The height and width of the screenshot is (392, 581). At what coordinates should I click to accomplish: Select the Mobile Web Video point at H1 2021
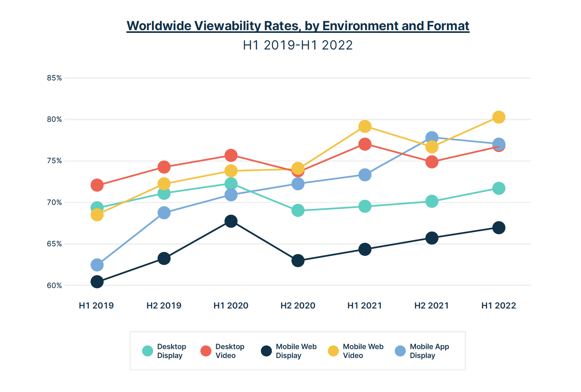click(x=365, y=126)
